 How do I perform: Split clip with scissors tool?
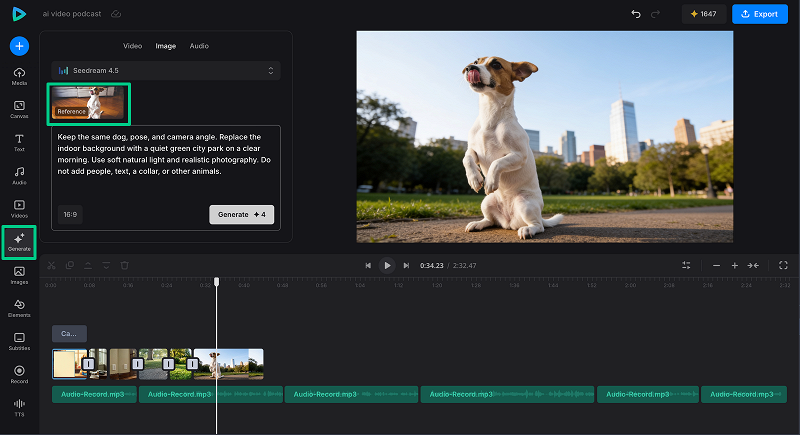point(52,265)
